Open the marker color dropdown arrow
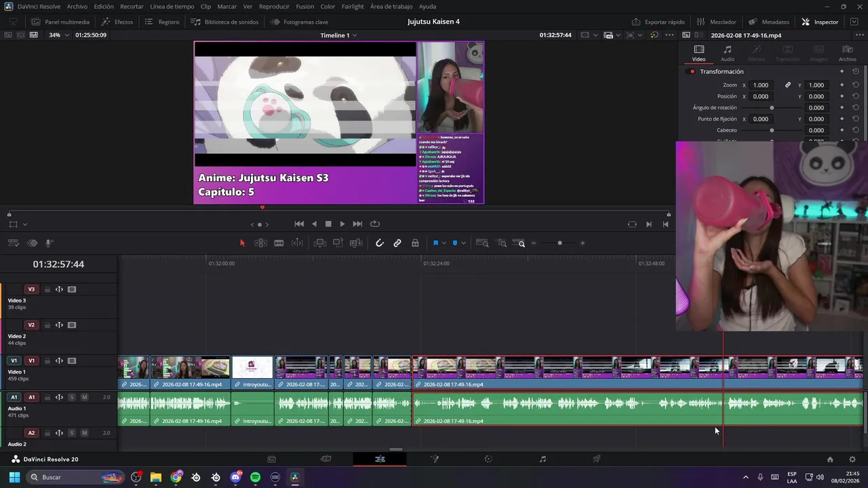868x488 pixels. [x=464, y=243]
